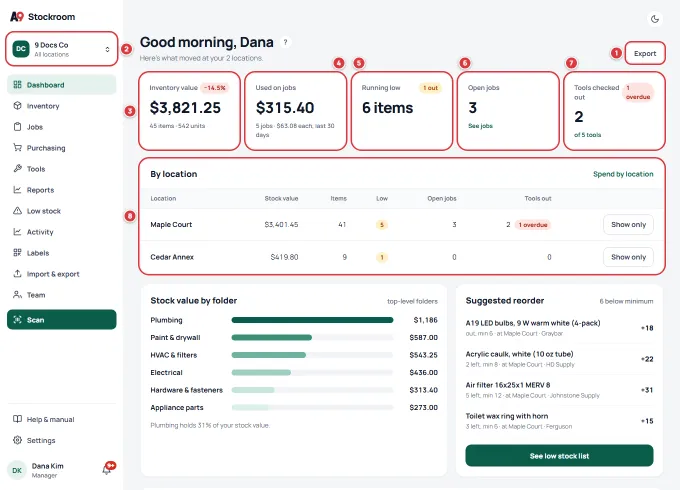The height and width of the screenshot is (490, 680).
Task: Click the Tools out column header
Action: [x=538, y=198]
